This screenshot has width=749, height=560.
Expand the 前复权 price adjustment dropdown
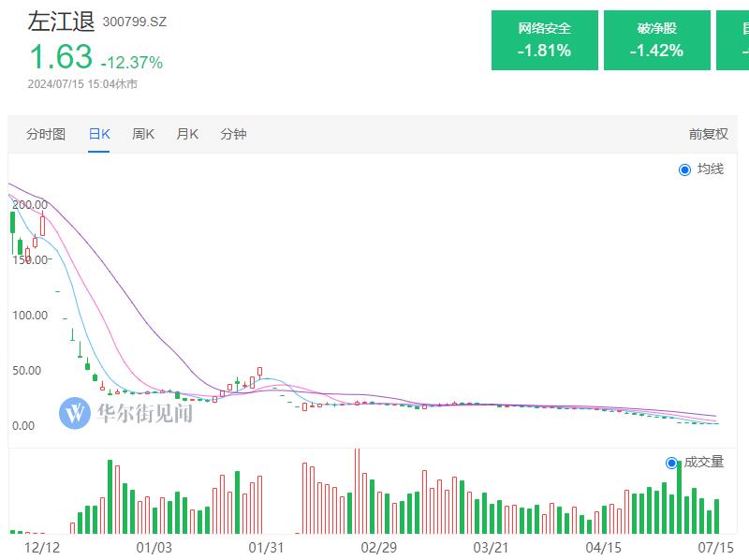(x=708, y=134)
